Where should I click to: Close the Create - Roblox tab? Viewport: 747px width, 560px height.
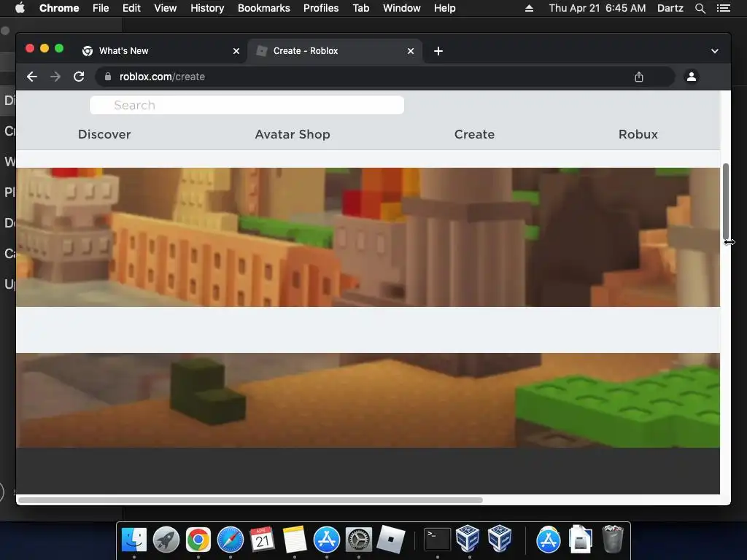(410, 51)
